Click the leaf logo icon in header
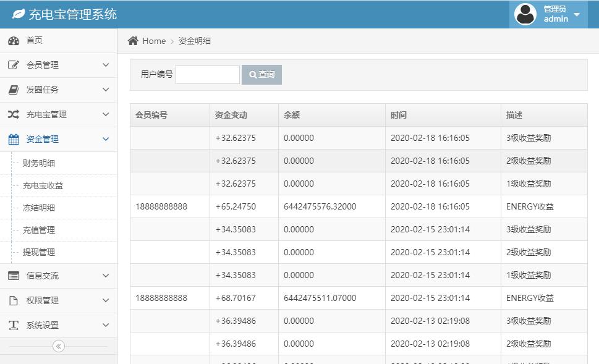Screen dimensions: 599x364 coord(19,14)
